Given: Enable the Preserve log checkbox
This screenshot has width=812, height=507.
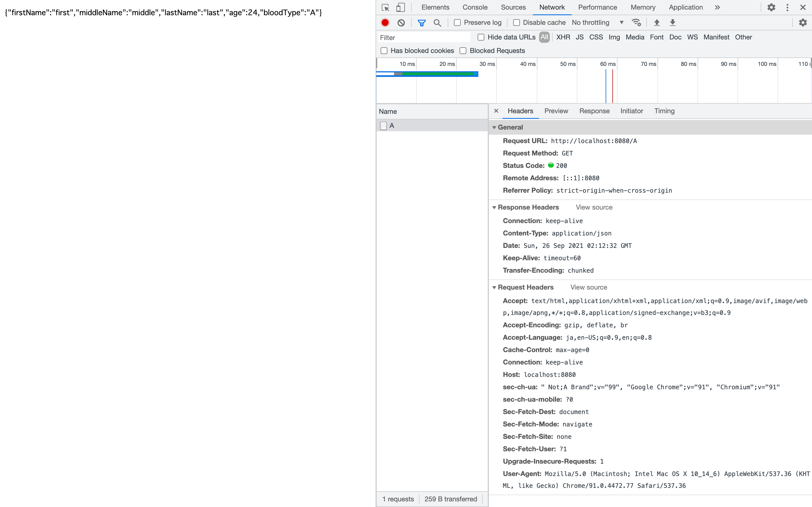Looking at the screenshot, I should tap(457, 23).
